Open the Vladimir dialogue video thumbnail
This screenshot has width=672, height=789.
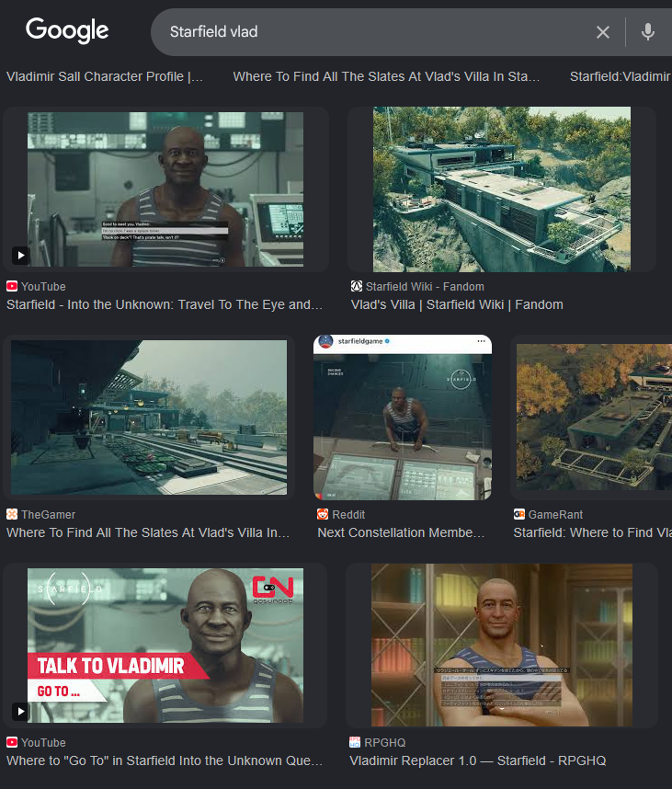click(x=165, y=189)
